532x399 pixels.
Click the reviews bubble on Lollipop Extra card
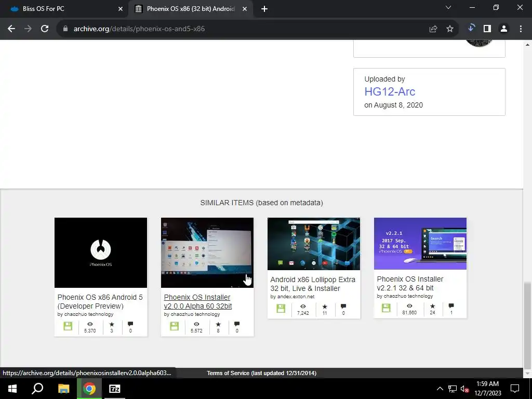point(343,307)
